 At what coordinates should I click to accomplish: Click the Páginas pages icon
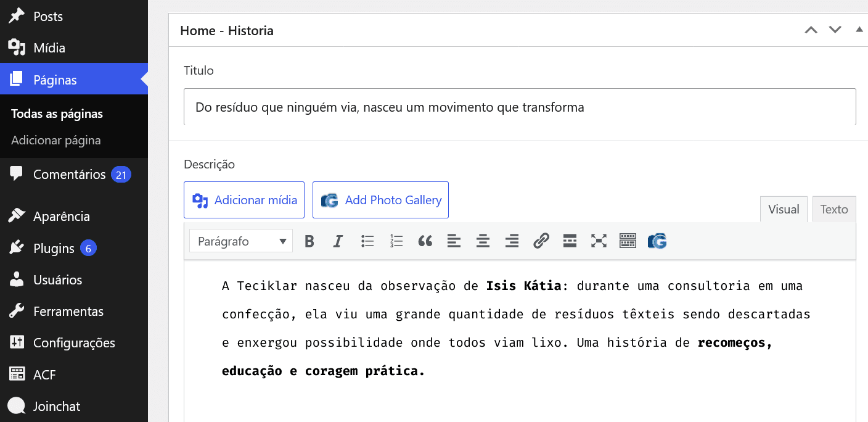tap(17, 79)
